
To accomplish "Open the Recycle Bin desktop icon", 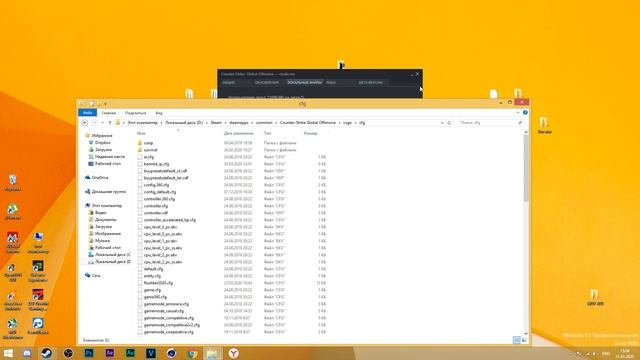I will tap(13, 183).
